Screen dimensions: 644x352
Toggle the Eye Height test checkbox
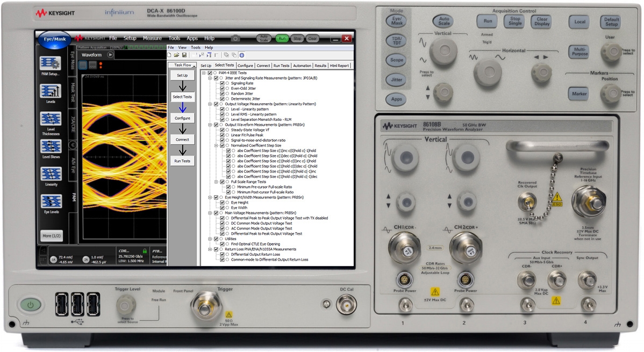(222, 203)
